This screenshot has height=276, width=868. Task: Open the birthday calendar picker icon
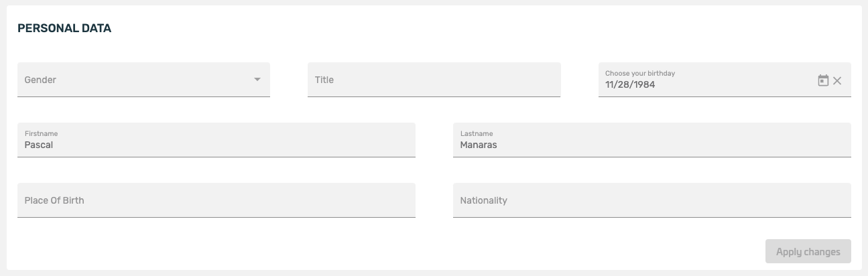pyautogui.click(x=823, y=80)
